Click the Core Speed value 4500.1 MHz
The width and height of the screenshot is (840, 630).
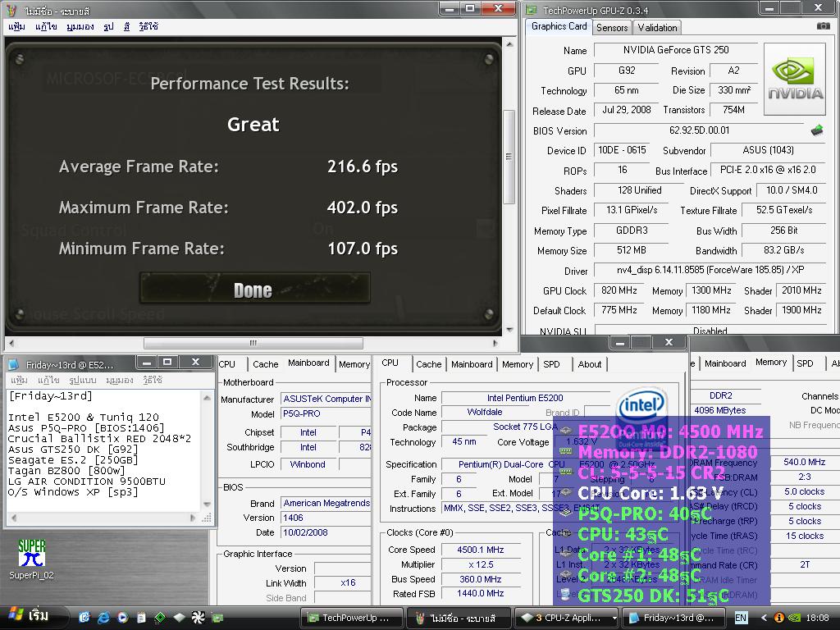coord(481,550)
